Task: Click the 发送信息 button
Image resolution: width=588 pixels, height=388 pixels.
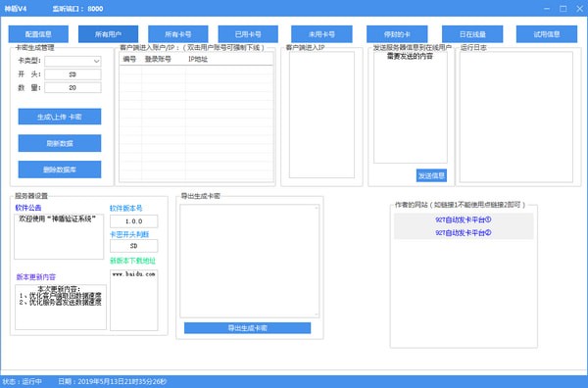Action: click(x=431, y=175)
